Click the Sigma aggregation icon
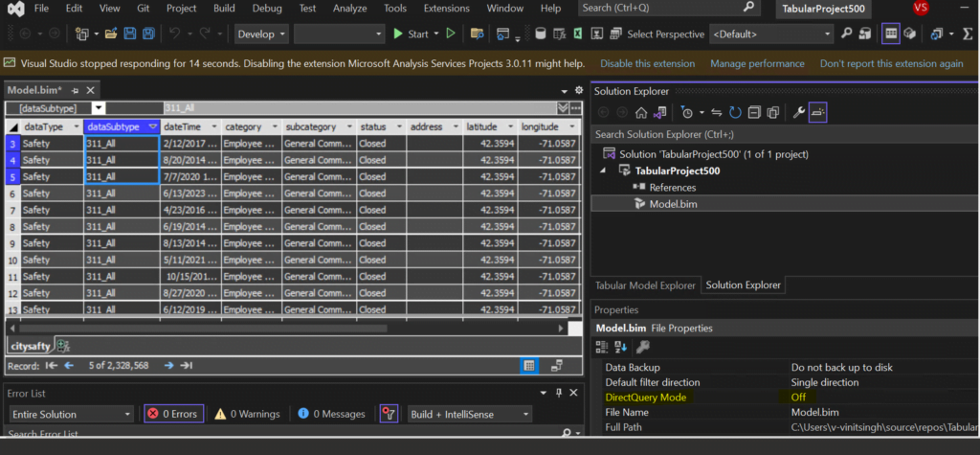 coord(969,34)
